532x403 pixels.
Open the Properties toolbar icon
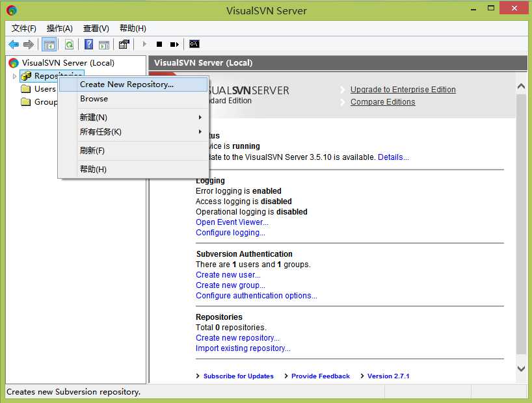tap(124, 44)
